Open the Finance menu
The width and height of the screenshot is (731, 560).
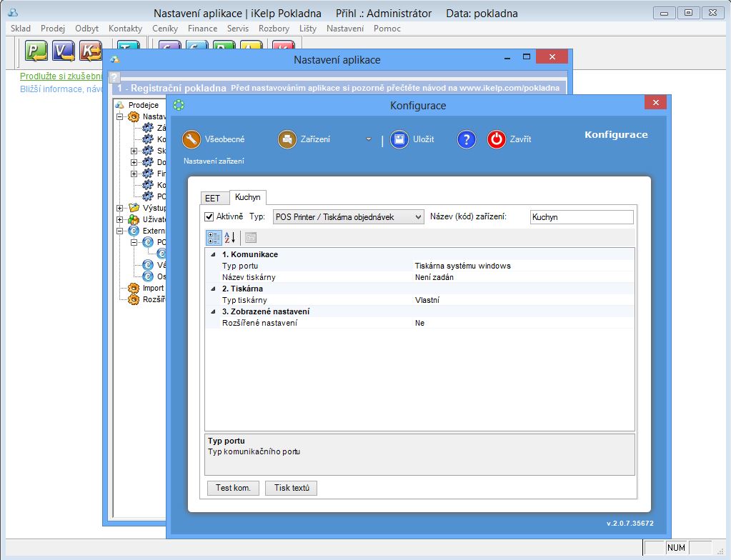[202, 29]
